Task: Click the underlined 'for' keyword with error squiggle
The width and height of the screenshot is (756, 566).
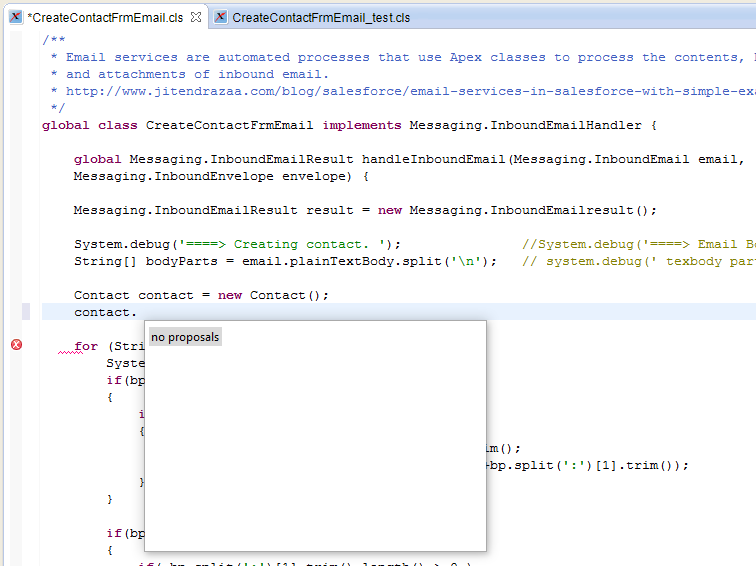Action: [x=86, y=347]
